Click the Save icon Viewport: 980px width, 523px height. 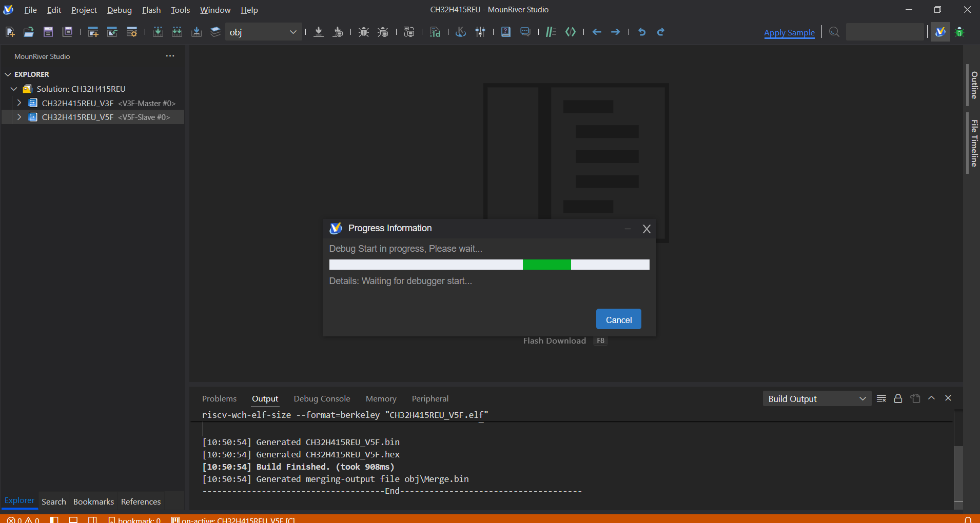(48, 32)
